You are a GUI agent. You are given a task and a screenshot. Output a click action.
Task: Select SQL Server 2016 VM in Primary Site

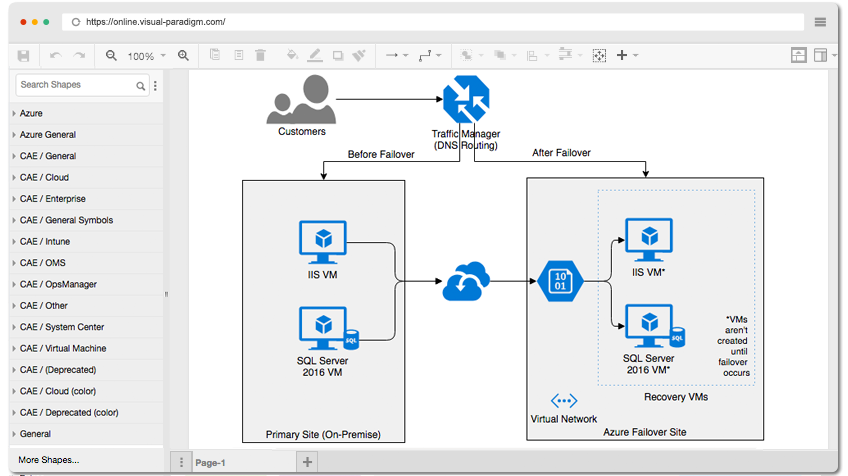(329, 328)
